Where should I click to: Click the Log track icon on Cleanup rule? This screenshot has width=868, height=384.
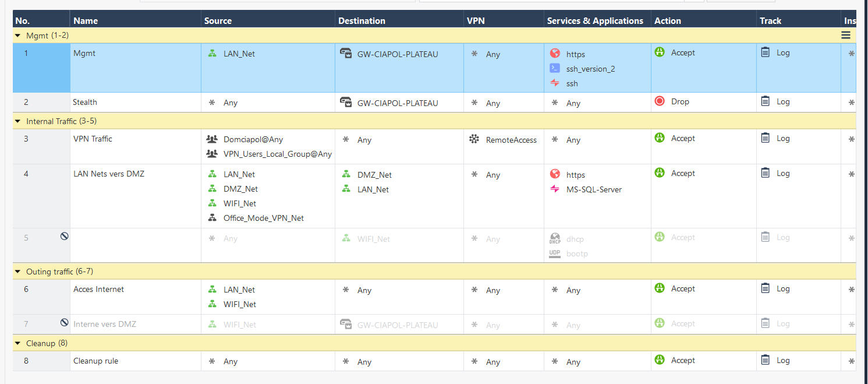[x=764, y=360]
